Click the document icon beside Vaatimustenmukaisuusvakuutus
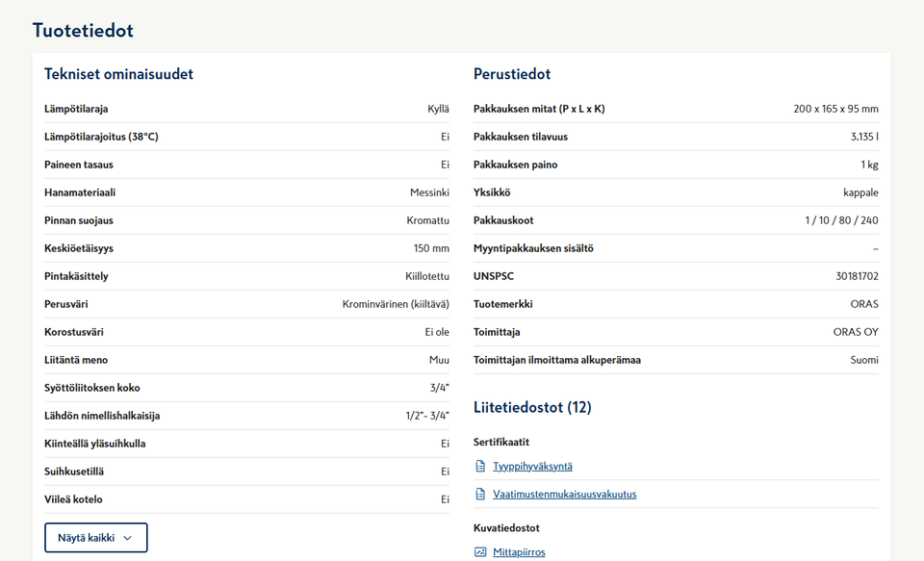This screenshot has height=561, width=924. point(480,495)
